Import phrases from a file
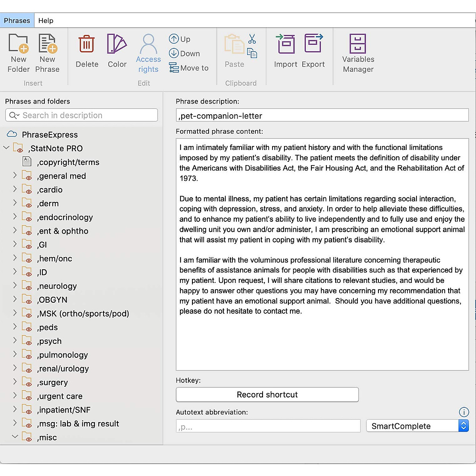Viewport: 476px width, 476px height. pyautogui.click(x=286, y=52)
